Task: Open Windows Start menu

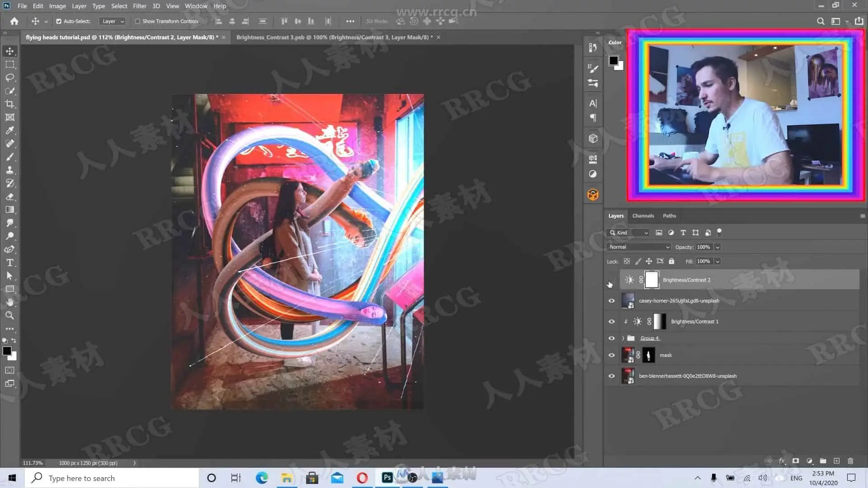Action: 12,478
